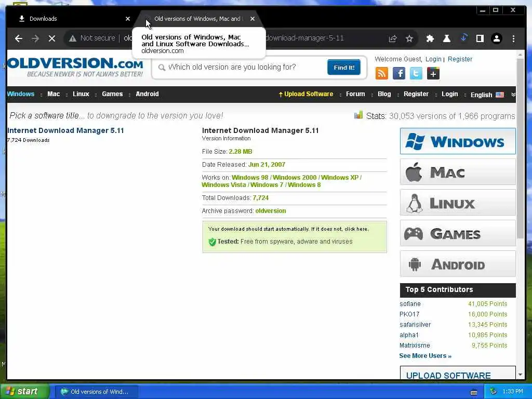Click the Login link beside Welcome Guest
The image size is (532, 399).
click(x=433, y=59)
